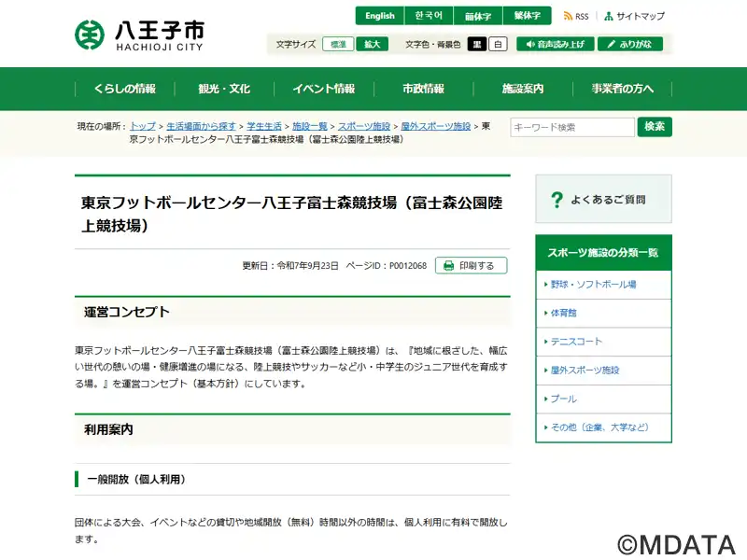Open the くらしの情報 menu
The height and width of the screenshot is (560, 747).
(124, 90)
